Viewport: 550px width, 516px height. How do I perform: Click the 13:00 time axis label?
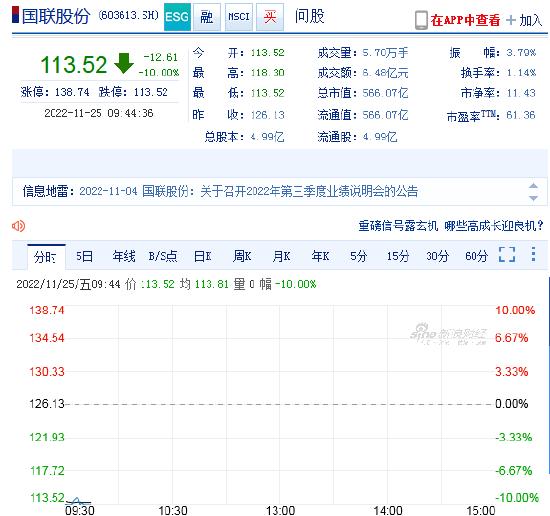click(x=280, y=510)
